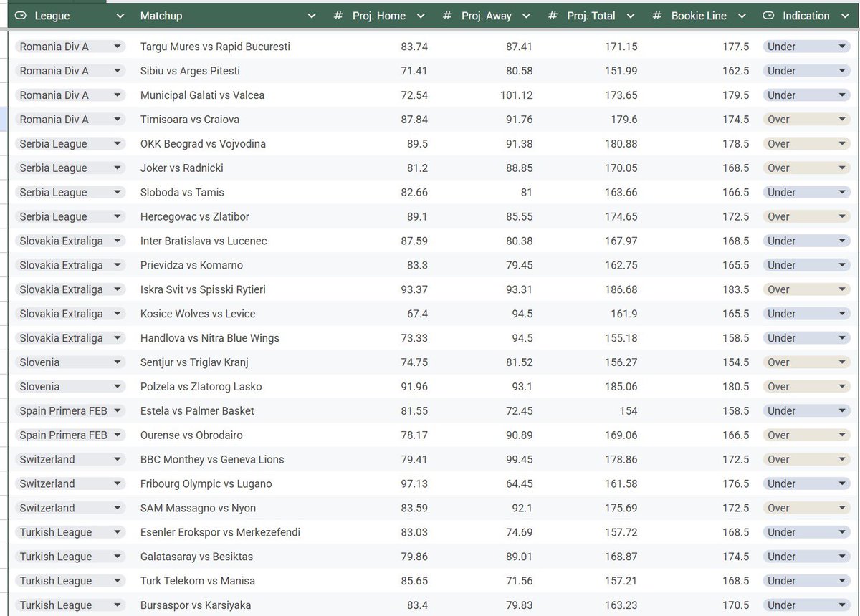Open Indication dropdown for Polzela row

pos(842,387)
